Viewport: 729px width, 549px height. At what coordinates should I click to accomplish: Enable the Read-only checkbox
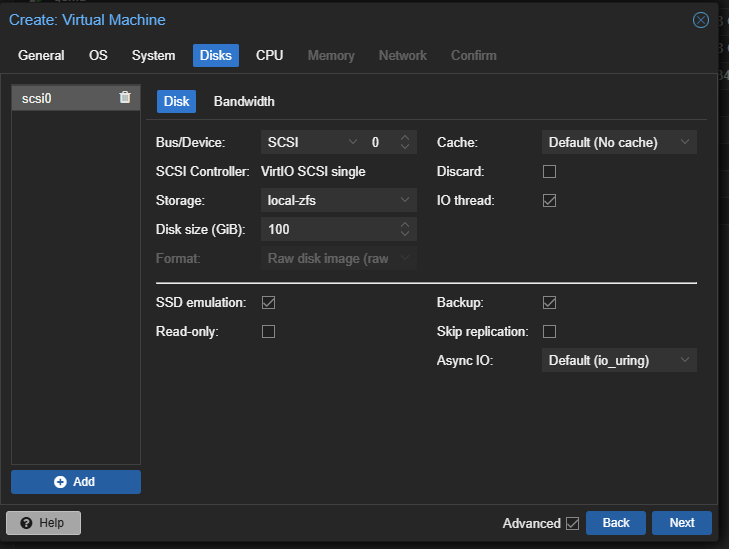[x=268, y=331]
